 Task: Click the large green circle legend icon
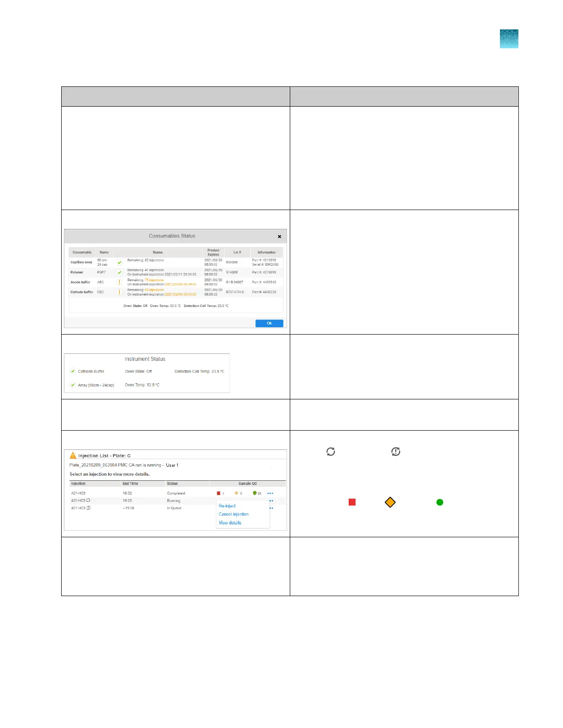(x=440, y=502)
